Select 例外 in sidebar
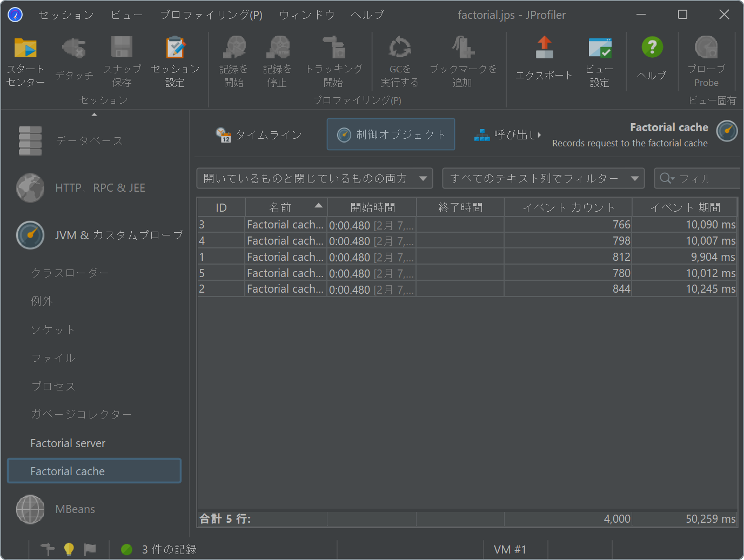 pos(42,301)
